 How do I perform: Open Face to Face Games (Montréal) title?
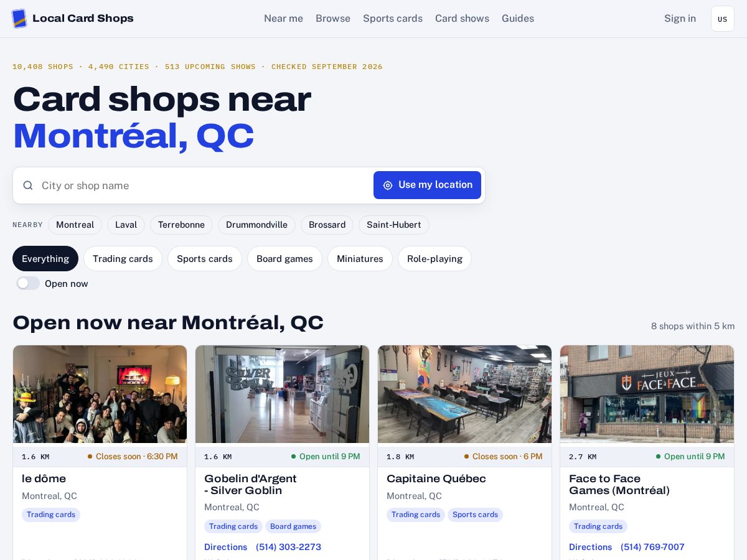coord(619,484)
